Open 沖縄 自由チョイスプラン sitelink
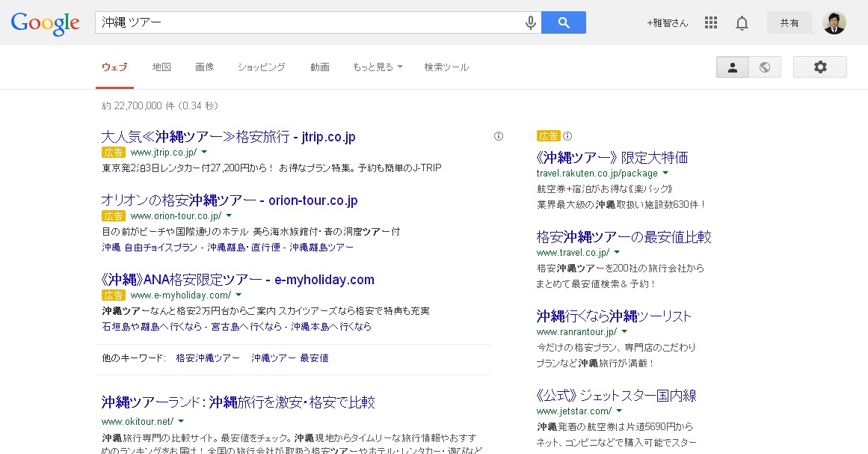The width and height of the screenshot is (868, 454). coord(150,248)
